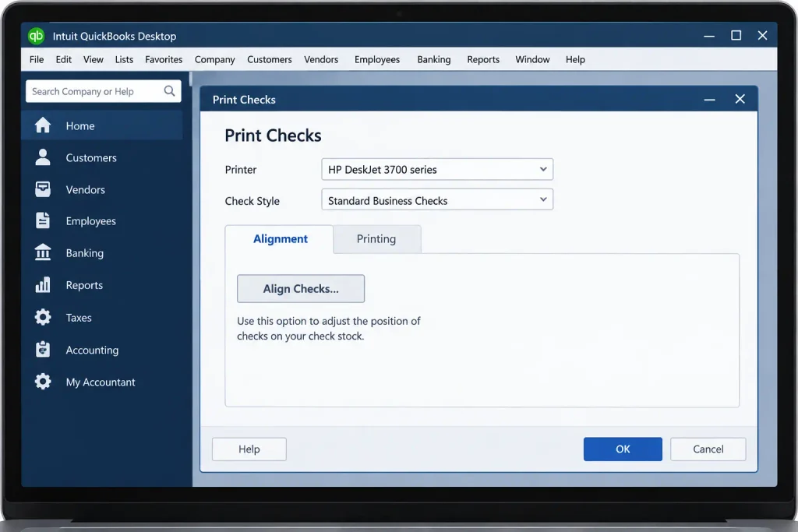Open the Lists menu
This screenshot has height=532, width=798.
(124, 59)
